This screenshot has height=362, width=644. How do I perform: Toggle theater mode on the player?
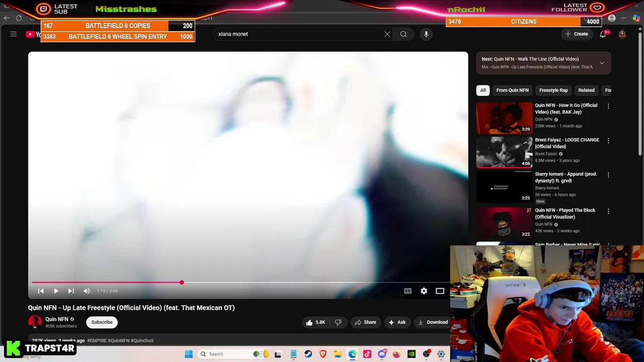(x=440, y=291)
